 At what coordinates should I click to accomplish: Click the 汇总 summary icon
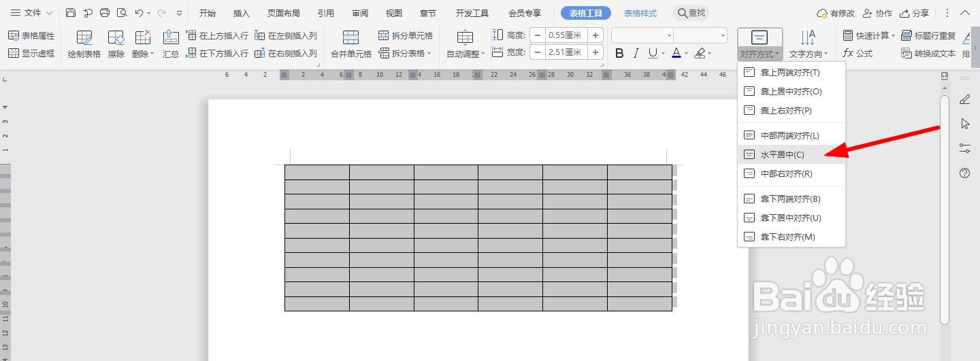(x=171, y=44)
